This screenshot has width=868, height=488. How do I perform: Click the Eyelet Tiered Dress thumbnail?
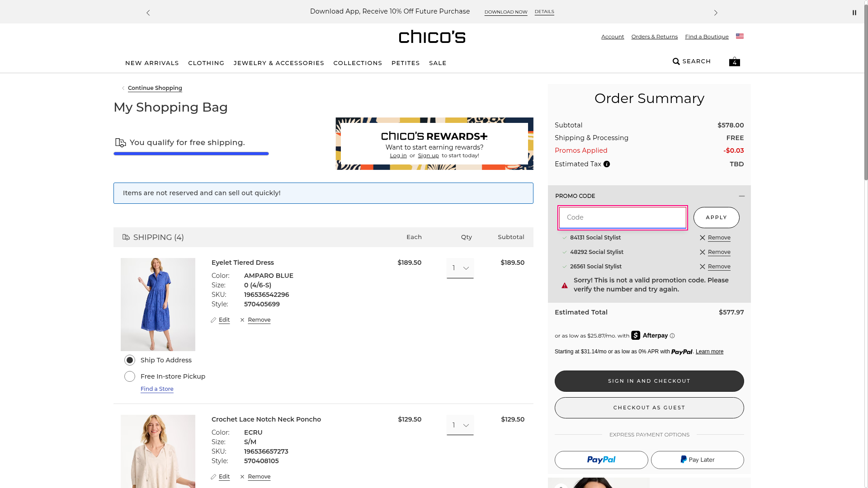158,304
